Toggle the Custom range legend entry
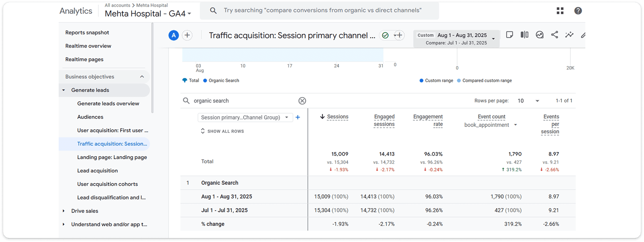 click(436, 81)
